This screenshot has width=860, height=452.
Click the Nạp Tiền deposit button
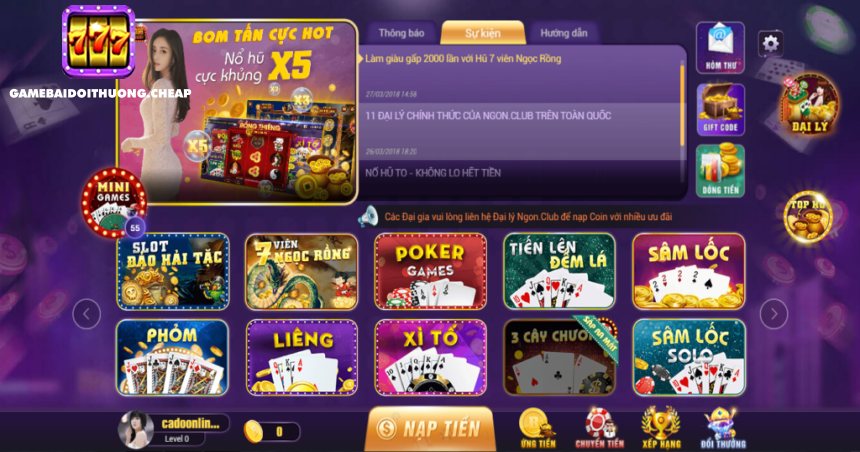click(x=429, y=428)
